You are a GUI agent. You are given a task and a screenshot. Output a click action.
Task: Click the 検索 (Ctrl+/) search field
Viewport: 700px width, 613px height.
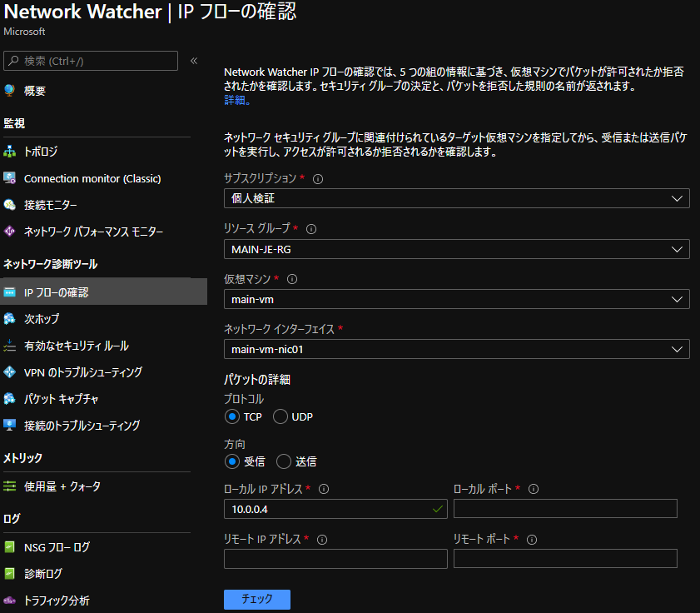pyautogui.click(x=91, y=61)
